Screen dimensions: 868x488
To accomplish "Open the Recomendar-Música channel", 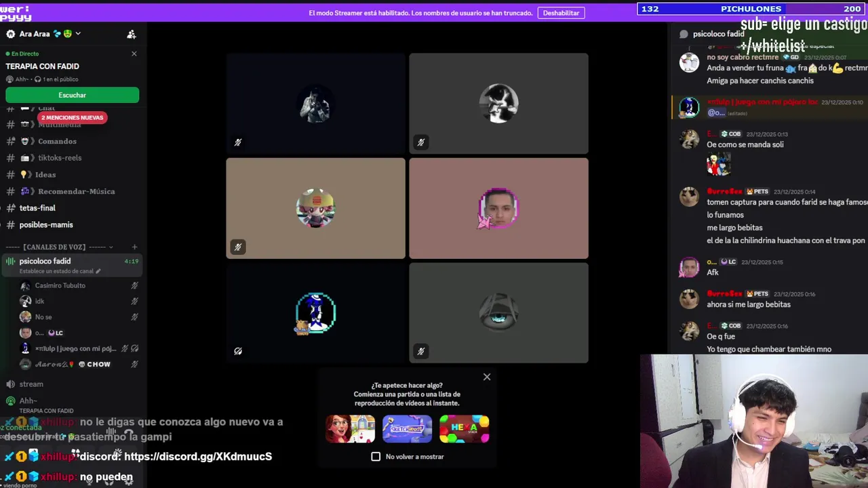I will pyautogui.click(x=72, y=191).
